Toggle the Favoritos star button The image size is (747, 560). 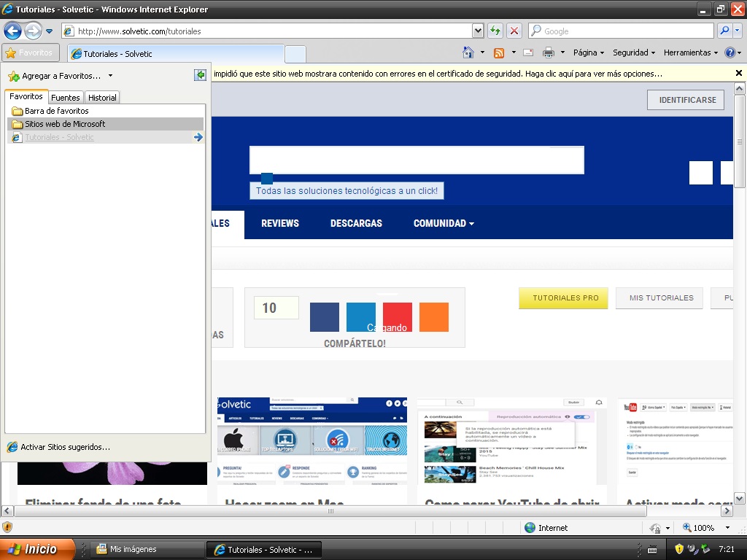click(x=31, y=52)
